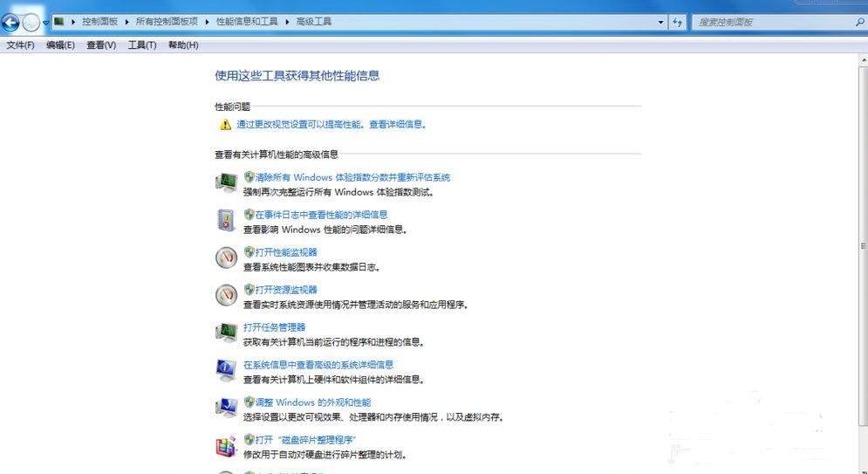Click heading 使用这些工具获得其他性能信息
Image resolution: width=868 pixels, height=474 pixels.
297,76
